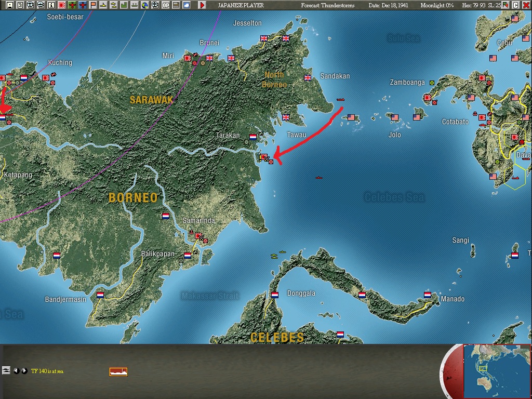Click the Tarakan map label

(228, 136)
